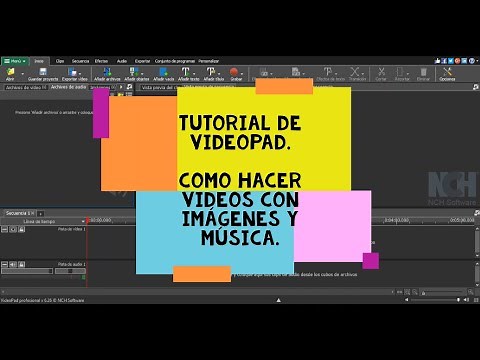Click the Añadir vacío icon

pos(163,72)
